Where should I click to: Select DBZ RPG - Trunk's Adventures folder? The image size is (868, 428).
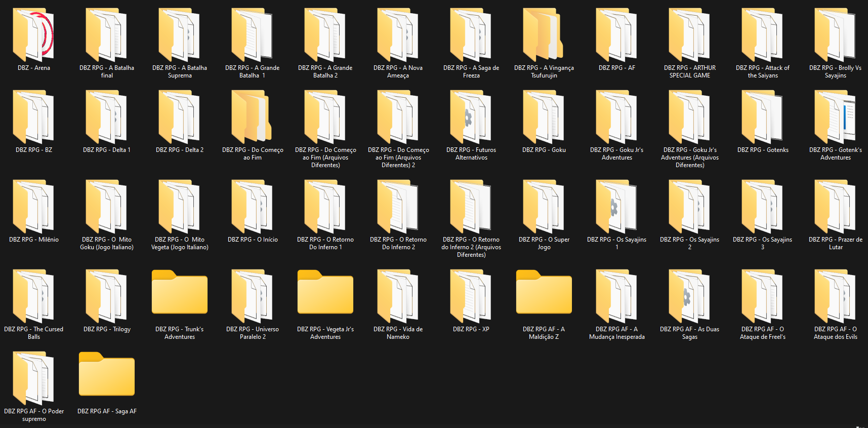pyautogui.click(x=179, y=292)
